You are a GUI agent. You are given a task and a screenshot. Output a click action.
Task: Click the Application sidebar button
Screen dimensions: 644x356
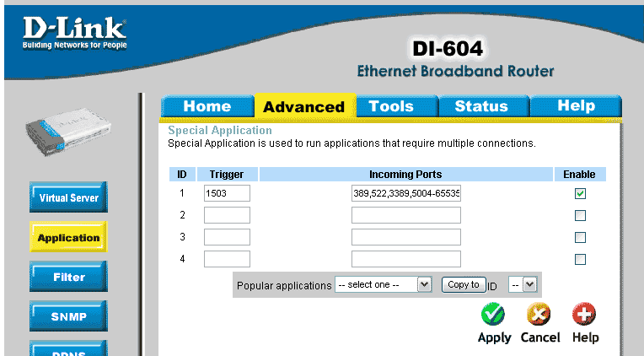click(x=68, y=237)
